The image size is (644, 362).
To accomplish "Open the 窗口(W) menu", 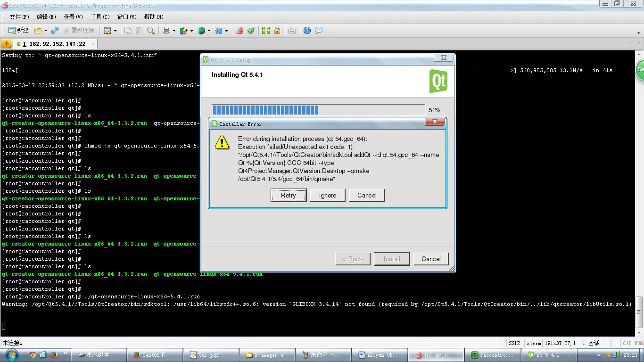I will [x=127, y=17].
